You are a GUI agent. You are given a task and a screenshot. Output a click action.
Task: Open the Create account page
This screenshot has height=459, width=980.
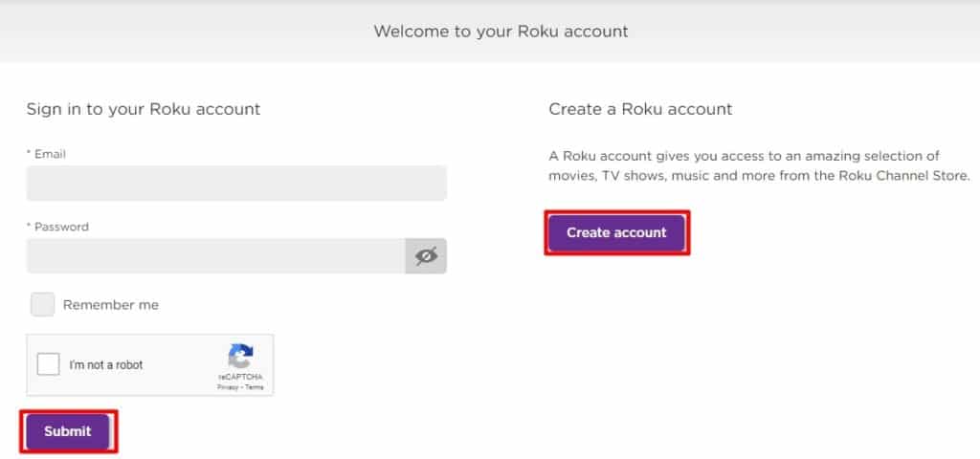[x=616, y=233]
